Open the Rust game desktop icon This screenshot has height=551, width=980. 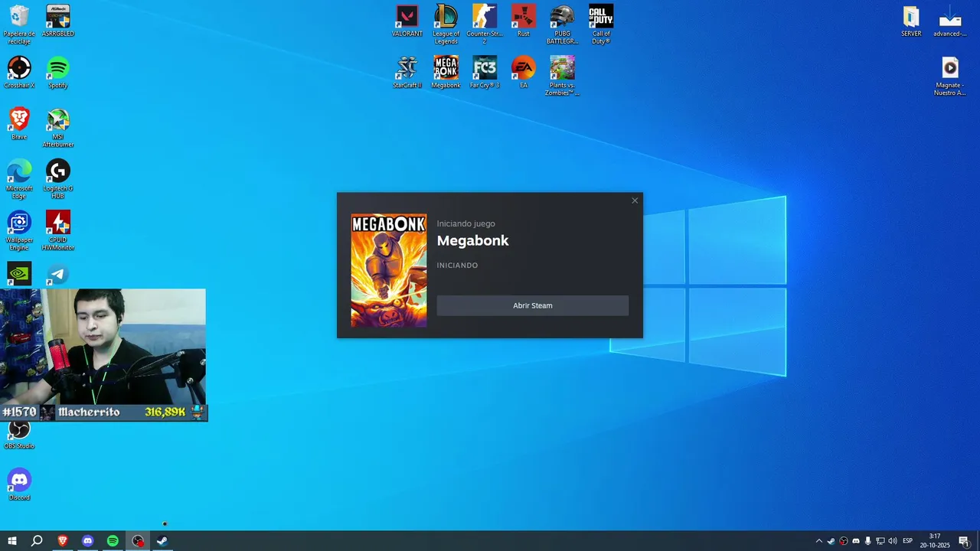[524, 21]
